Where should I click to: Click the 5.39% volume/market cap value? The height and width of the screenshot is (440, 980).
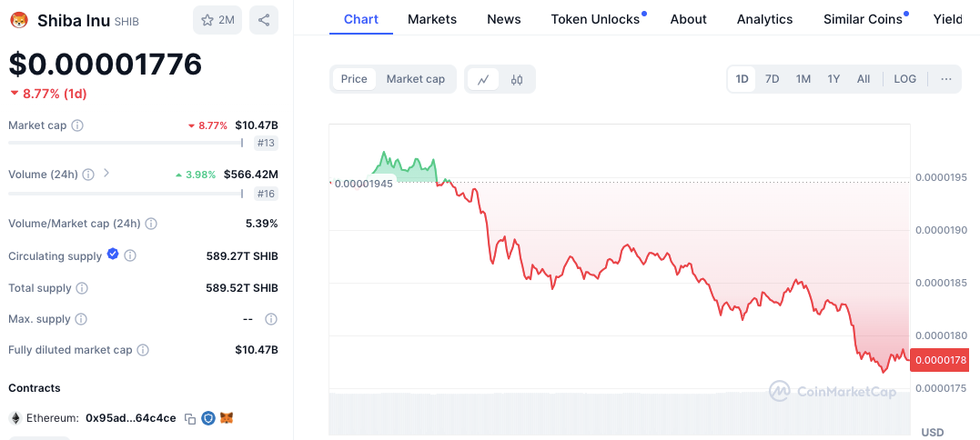tap(261, 224)
